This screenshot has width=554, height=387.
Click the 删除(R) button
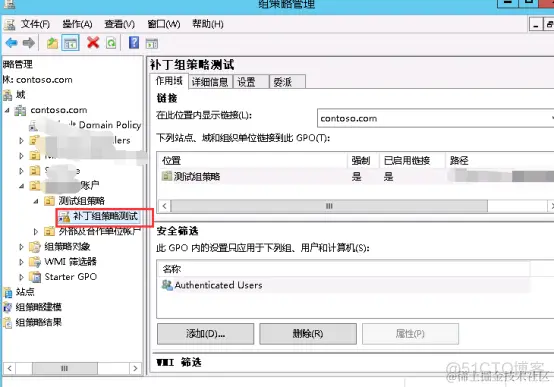[308, 334]
